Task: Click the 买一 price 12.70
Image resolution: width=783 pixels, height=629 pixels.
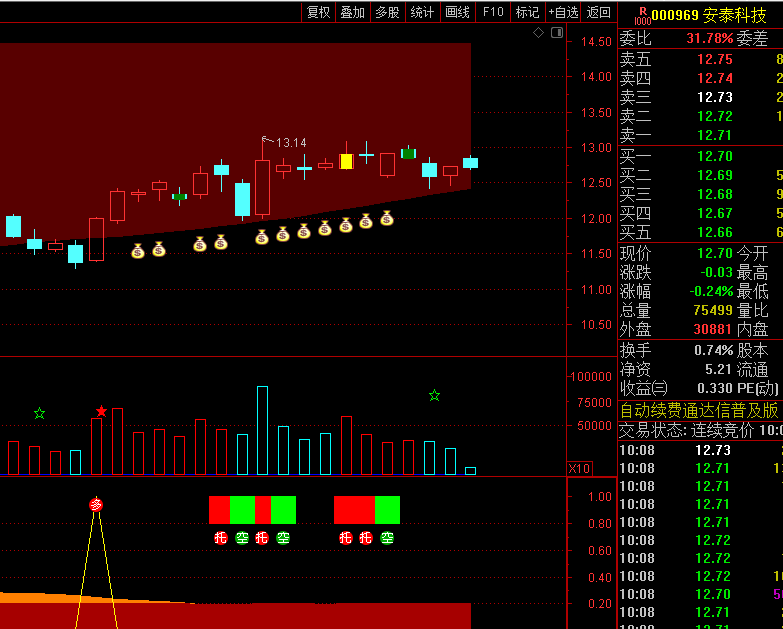Action: click(x=715, y=156)
